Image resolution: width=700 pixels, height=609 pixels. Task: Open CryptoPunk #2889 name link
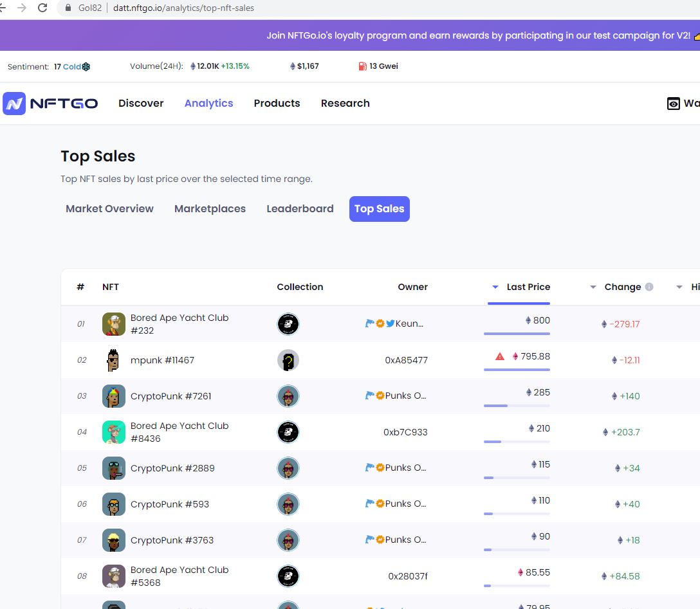tap(172, 468)
